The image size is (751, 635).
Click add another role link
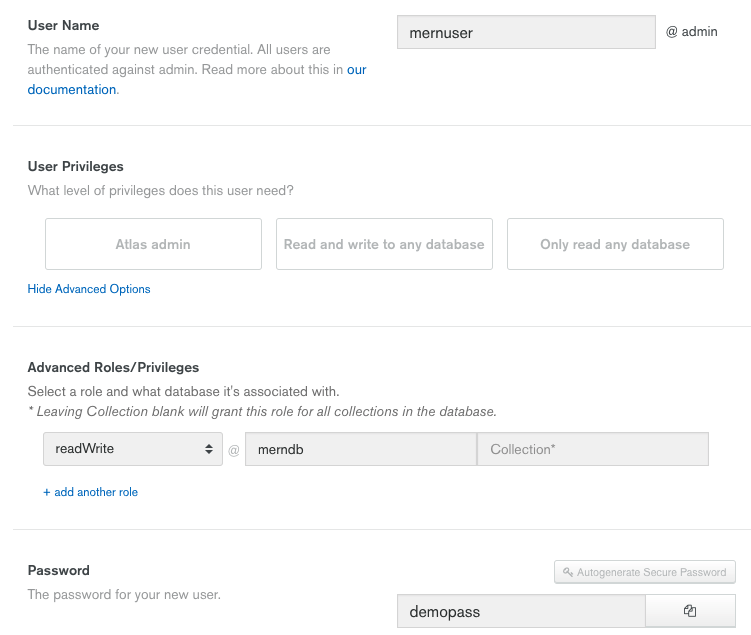coord(96,492)
